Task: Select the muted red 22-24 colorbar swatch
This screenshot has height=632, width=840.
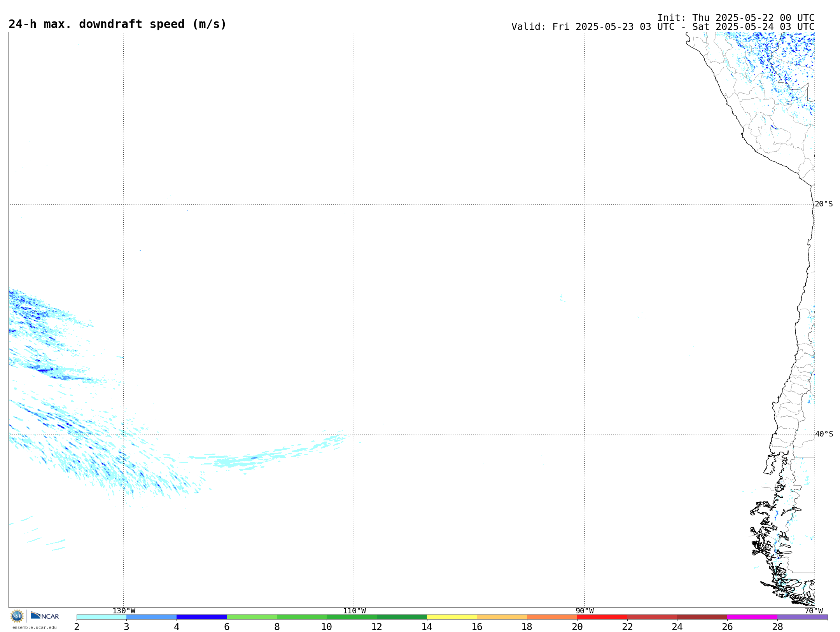Action: pyautogui.click(x=652, y=617)
